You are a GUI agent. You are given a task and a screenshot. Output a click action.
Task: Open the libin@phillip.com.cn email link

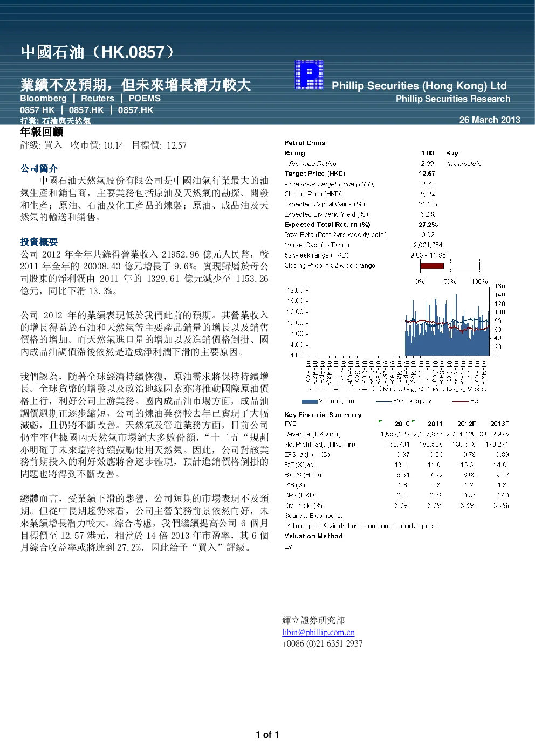(x=318, y=632)
